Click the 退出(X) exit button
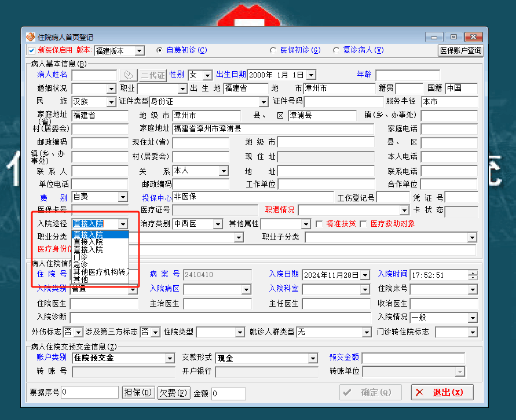The image size is (516, 420). coord(442,392)
